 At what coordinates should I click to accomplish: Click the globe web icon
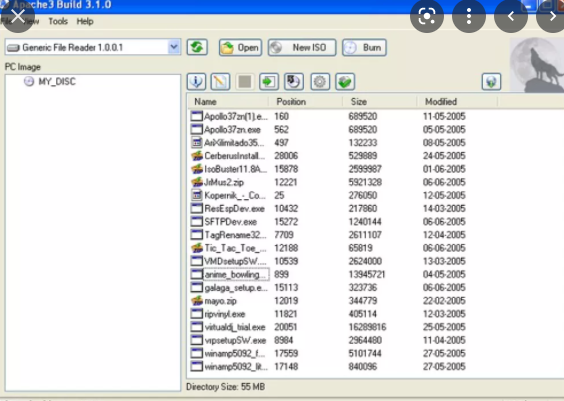click(x=491, y=82)
